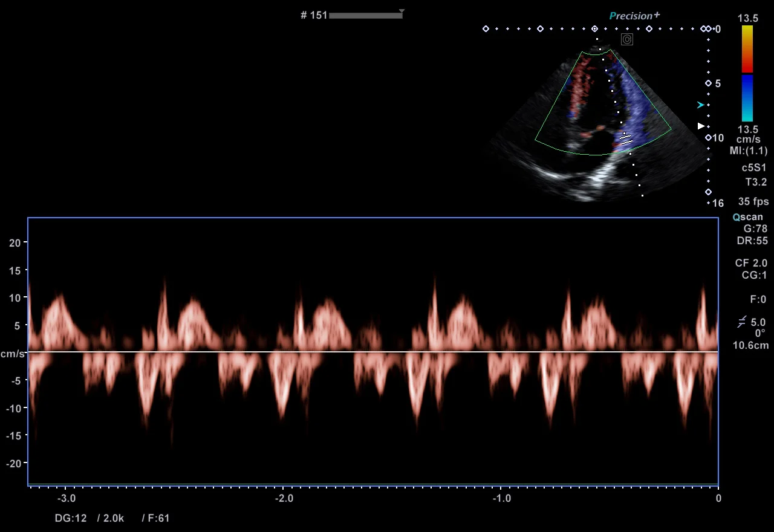Click the 2D echo thumbnail image
774x532 pixels.
(x=599, y=124)
